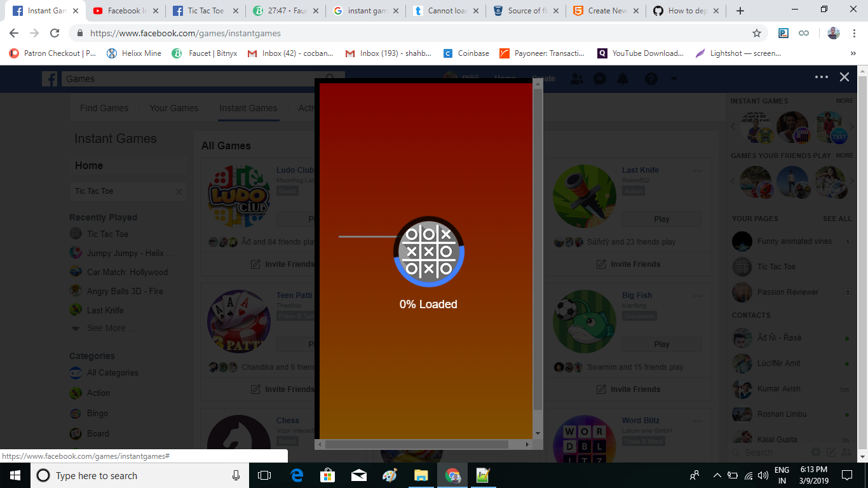868x488 pixels.
Task: Select the Instant Games tab
Action: click(x=248, y=108)
